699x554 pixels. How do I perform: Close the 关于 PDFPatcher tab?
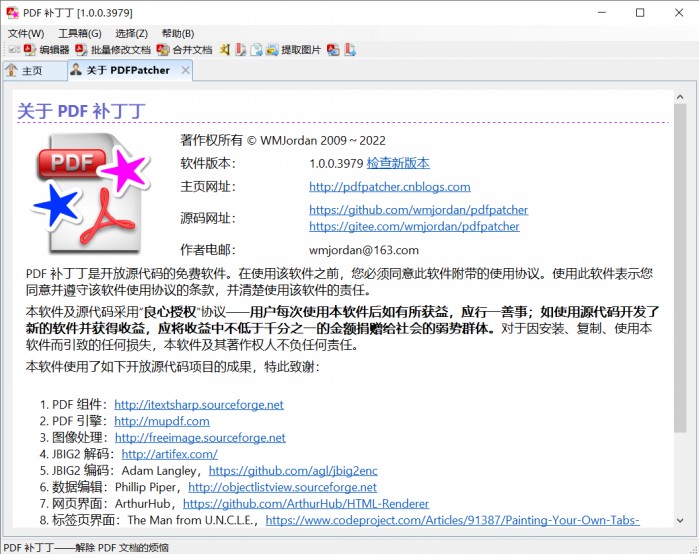tap(183, 71)
